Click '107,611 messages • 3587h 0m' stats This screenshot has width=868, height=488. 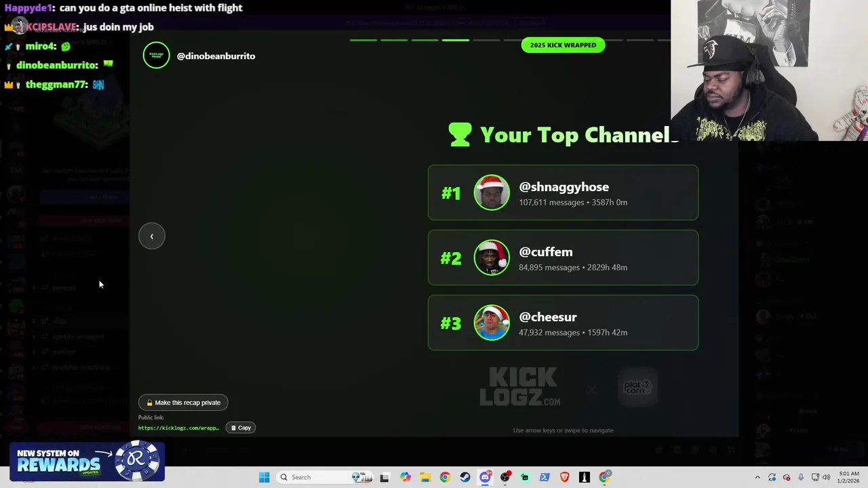click(x=573, y=203)
